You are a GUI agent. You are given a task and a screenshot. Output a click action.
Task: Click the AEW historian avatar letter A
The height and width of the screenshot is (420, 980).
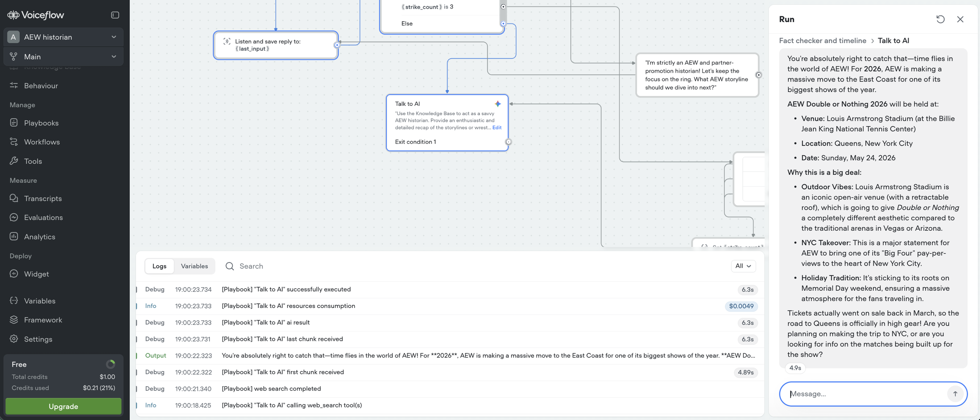[x=13, y=37]
